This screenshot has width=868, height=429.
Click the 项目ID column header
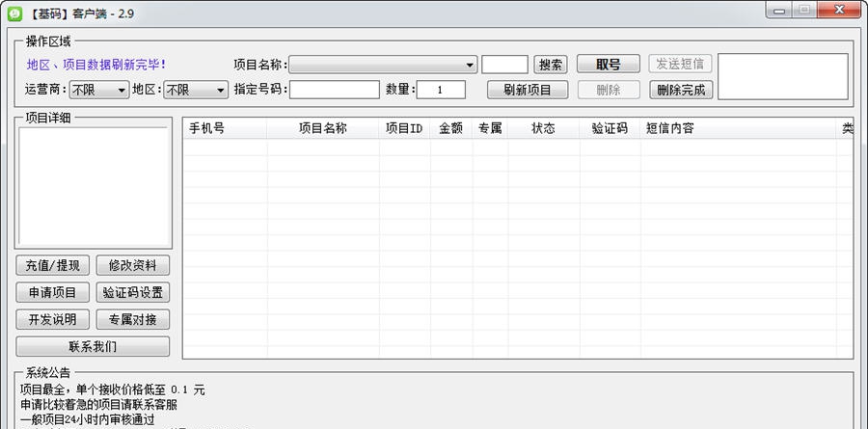tap(405, 128)
